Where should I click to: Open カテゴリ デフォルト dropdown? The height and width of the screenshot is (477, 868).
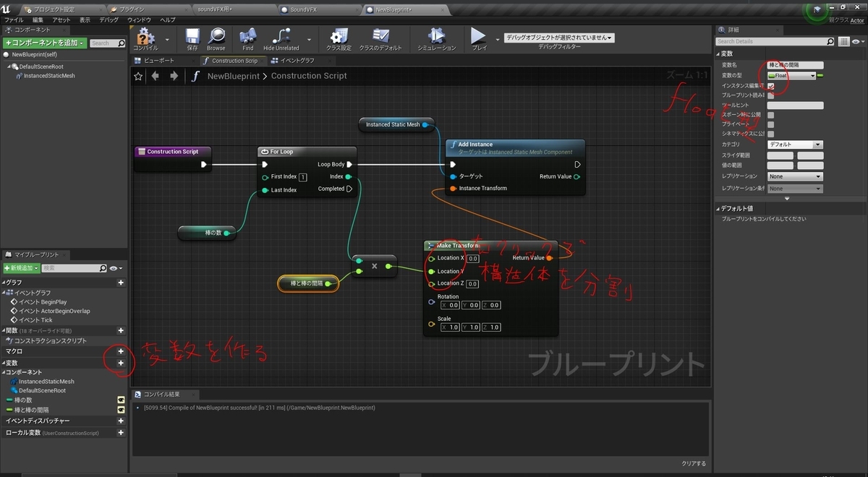(795, 145)
